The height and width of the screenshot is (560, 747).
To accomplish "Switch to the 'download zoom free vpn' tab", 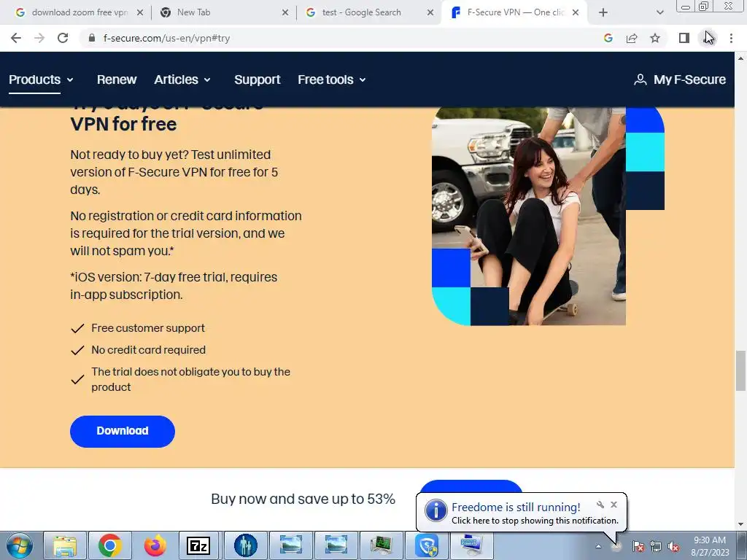I will point(71,12).
